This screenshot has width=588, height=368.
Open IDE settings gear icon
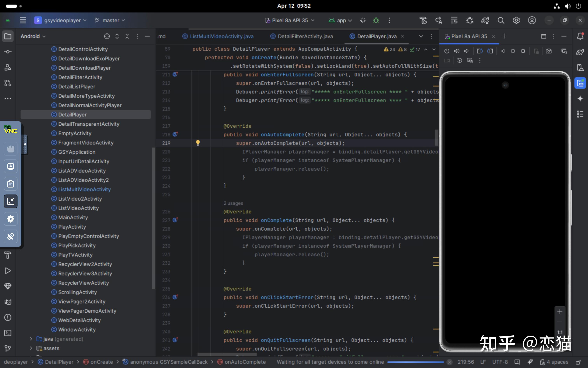tap(516, 20)
